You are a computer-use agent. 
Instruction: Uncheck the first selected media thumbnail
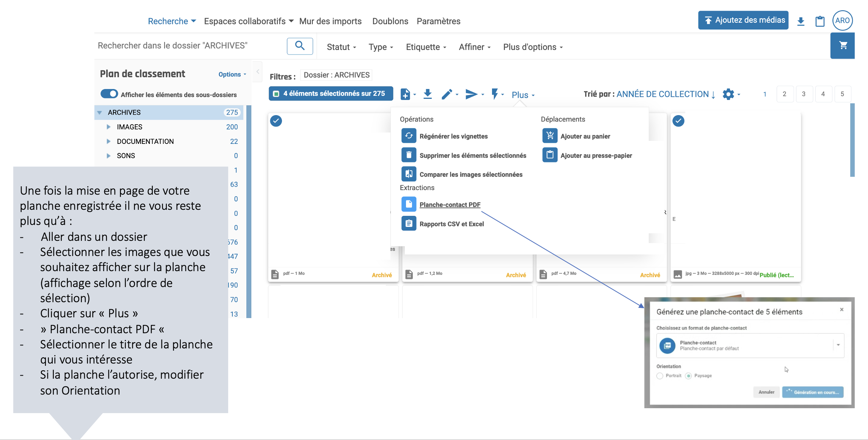276,121
